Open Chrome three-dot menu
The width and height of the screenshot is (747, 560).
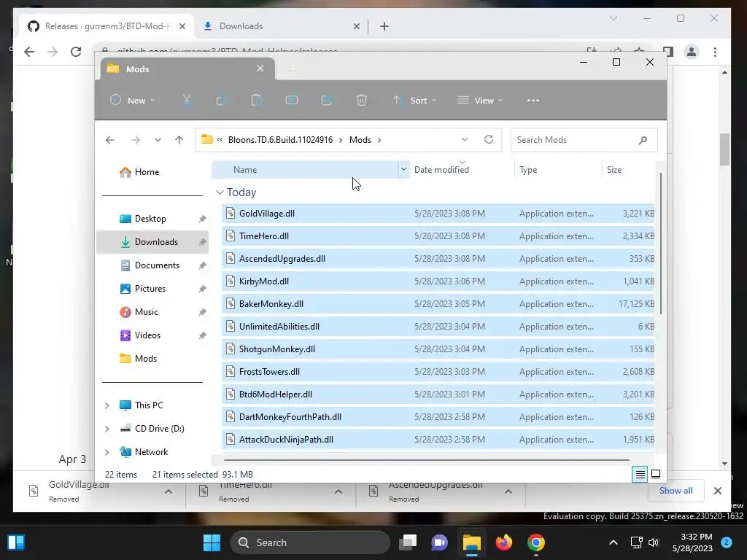click(715, 52)
